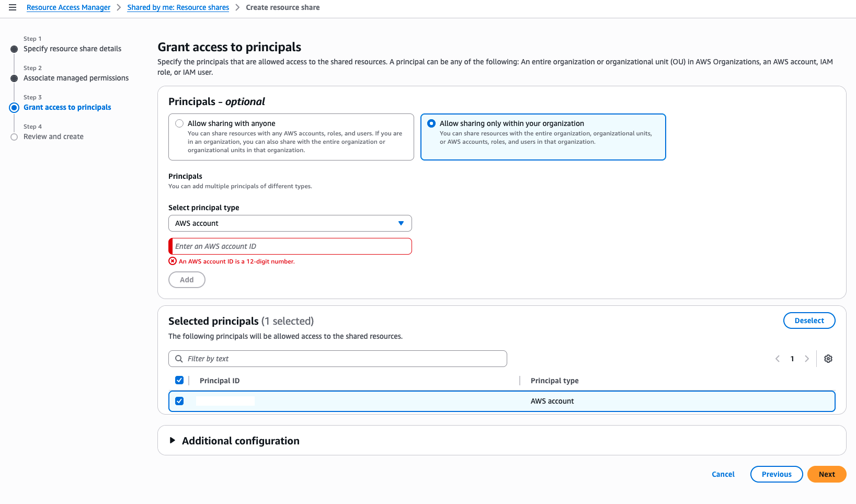
Task: Go to previous page of principals
Action: pos(778,359)
